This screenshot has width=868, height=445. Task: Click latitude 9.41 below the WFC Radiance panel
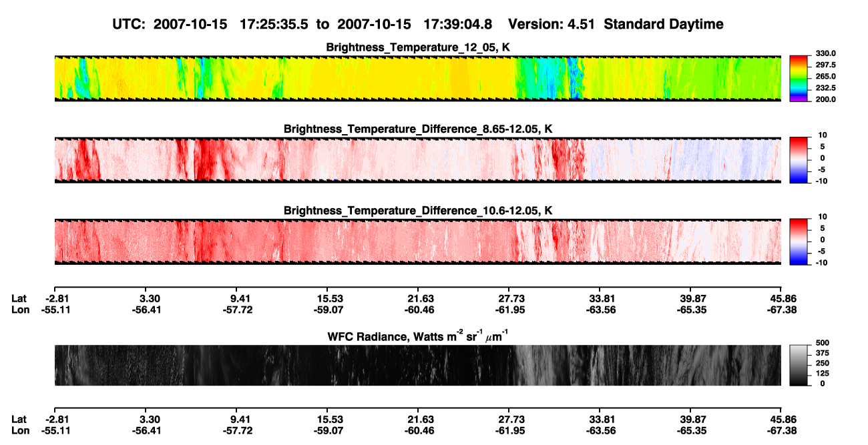pyautogui.click(x=239, y=419)
